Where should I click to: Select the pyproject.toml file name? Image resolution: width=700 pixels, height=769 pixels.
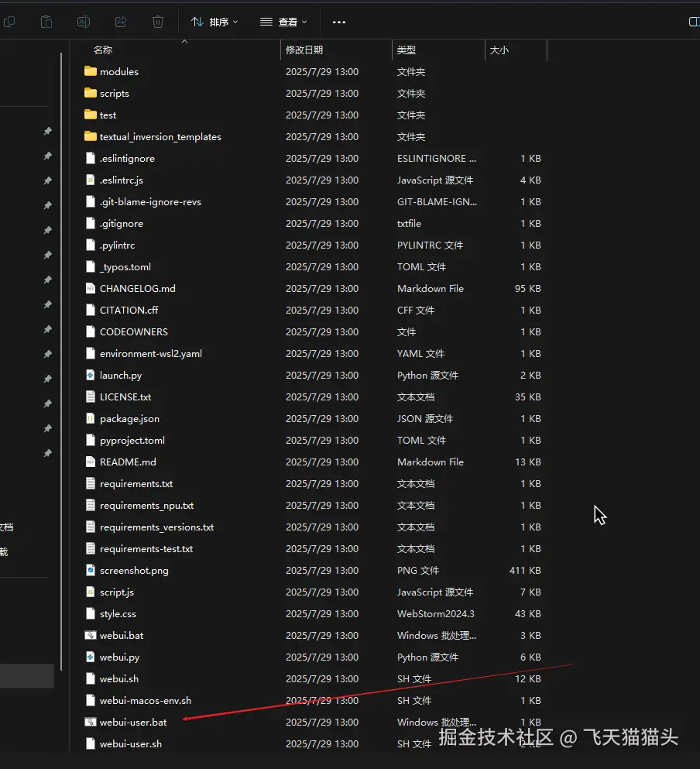pyautogui.click(x=132, y=441)
